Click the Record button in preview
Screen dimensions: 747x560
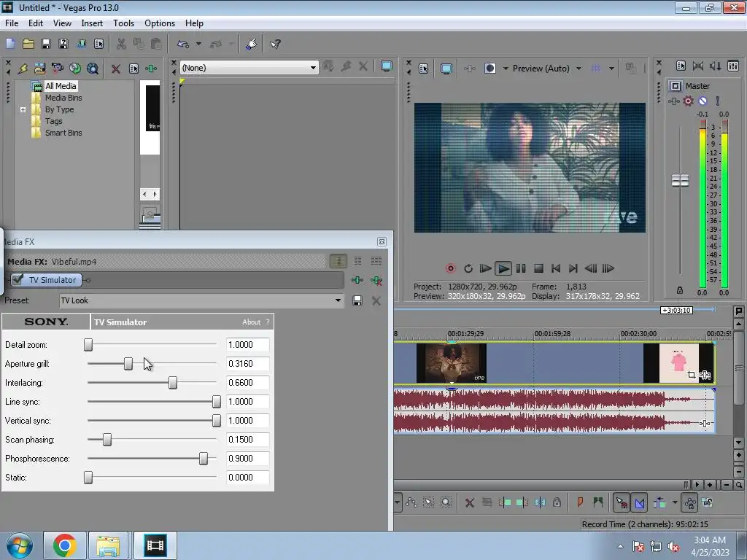pyautogui.click(x=450, y=268)
